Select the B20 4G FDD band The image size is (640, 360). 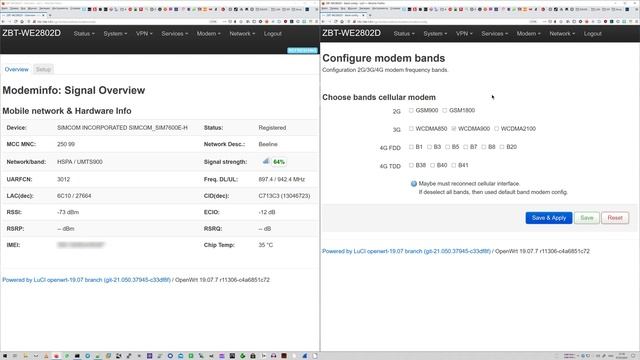pos(502,147)
